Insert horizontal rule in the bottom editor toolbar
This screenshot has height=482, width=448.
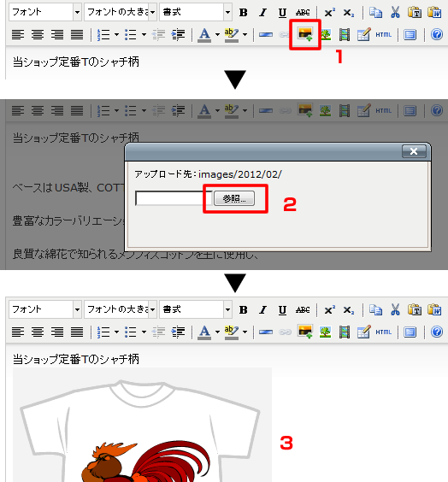tap(266, 332)
